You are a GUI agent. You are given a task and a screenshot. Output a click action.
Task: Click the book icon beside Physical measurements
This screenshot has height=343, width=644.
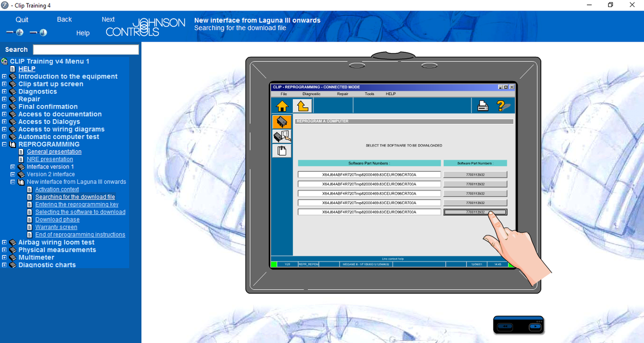(x=13, y=250)
